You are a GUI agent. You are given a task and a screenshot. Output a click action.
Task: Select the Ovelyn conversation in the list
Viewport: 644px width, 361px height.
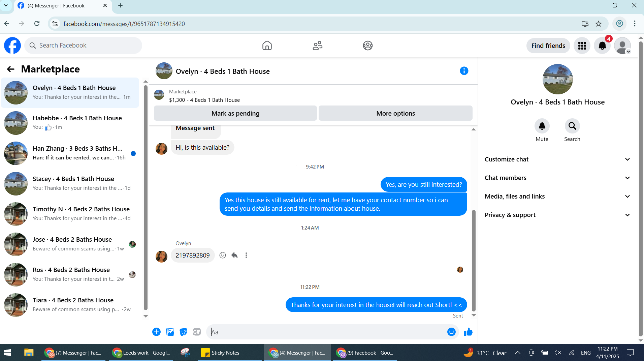pos(70,93)
